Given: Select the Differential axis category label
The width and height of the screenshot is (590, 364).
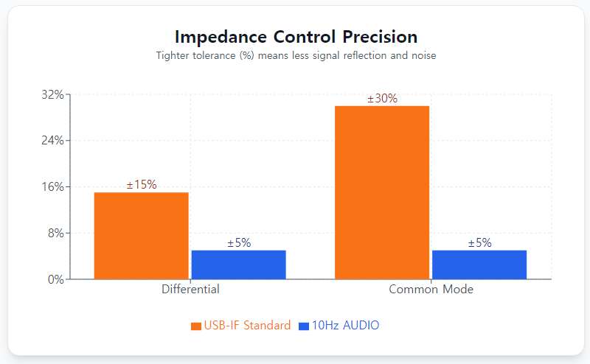Looking at the screenshot, I should [x=190, y=290].
